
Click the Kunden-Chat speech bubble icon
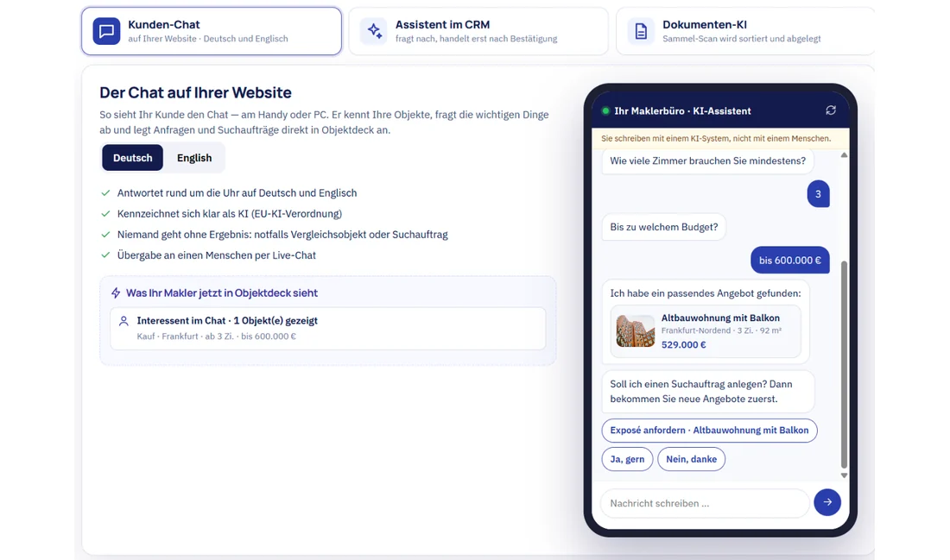[x=106, y=31]
